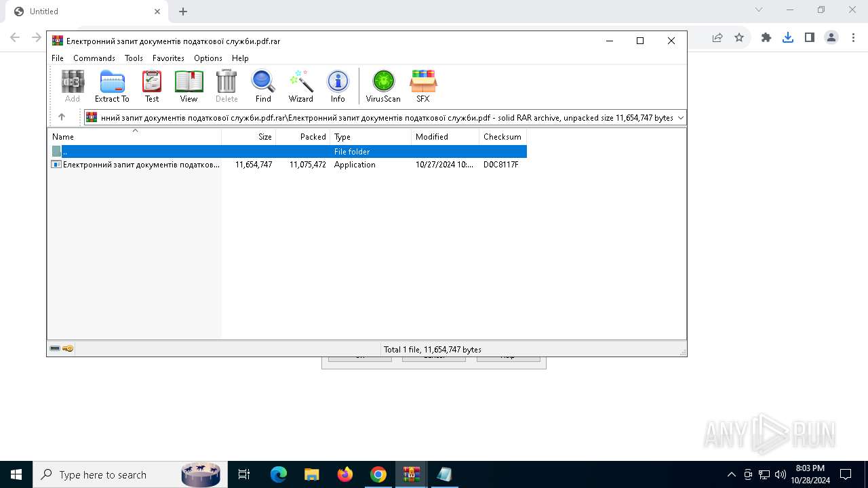Open Extract To tool

[x=112, y=86]
